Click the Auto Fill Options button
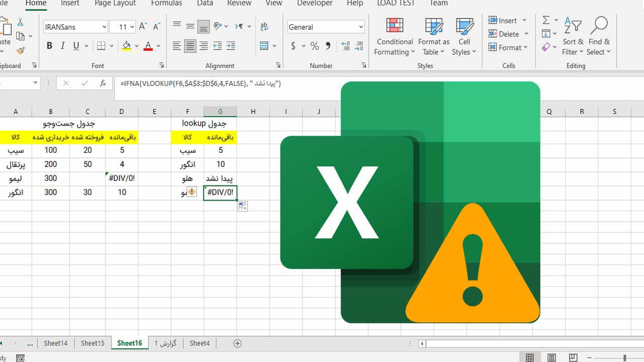This screenshot has height=362, width=644. tap(243, 206)
